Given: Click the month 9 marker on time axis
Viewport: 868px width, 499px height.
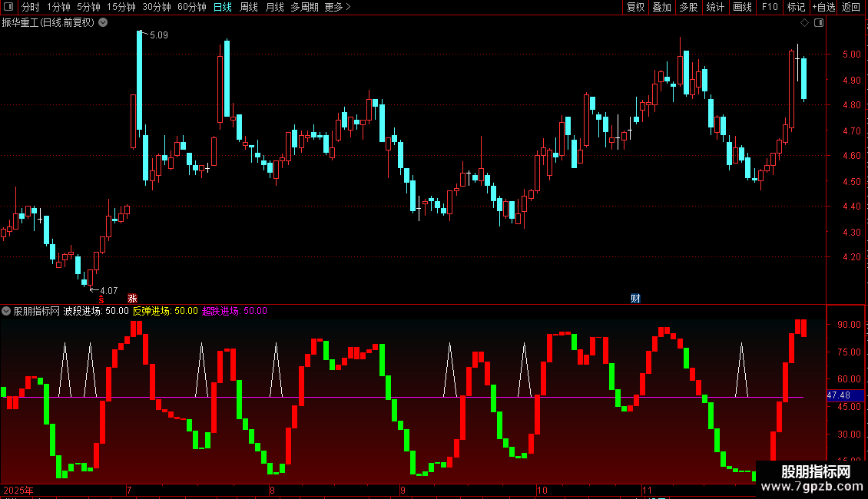Looking at the screenshot, I should [x=403, y=490].
